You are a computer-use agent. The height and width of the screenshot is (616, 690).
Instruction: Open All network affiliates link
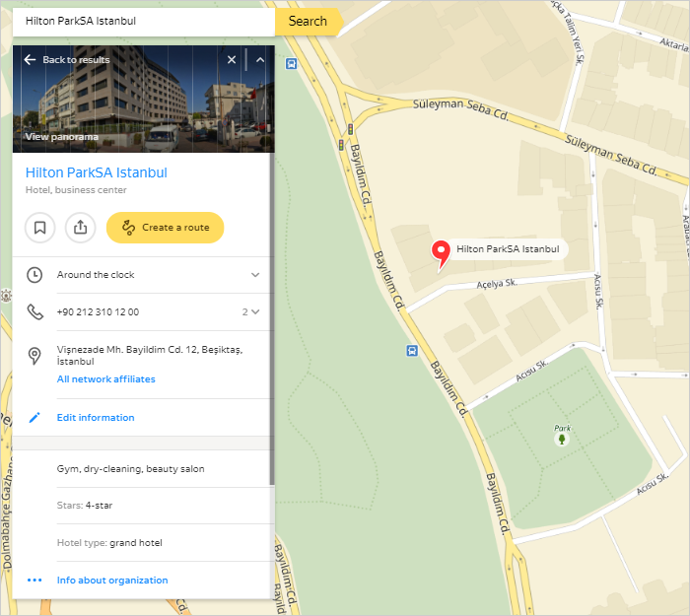[x=106, y=379]
